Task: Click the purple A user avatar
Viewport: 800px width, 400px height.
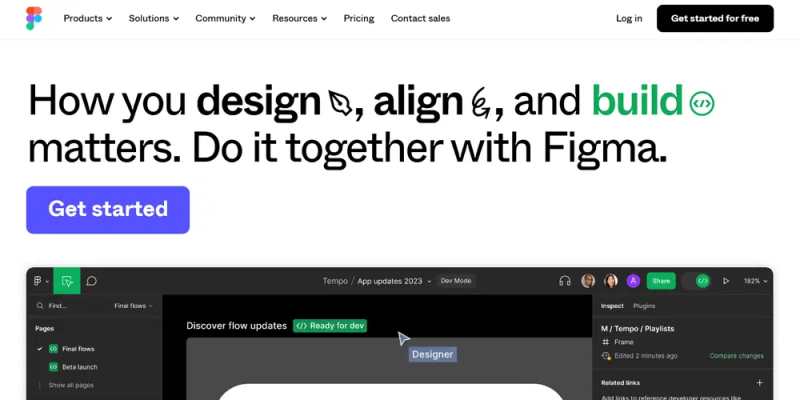Action: click(x=633, y=281)
